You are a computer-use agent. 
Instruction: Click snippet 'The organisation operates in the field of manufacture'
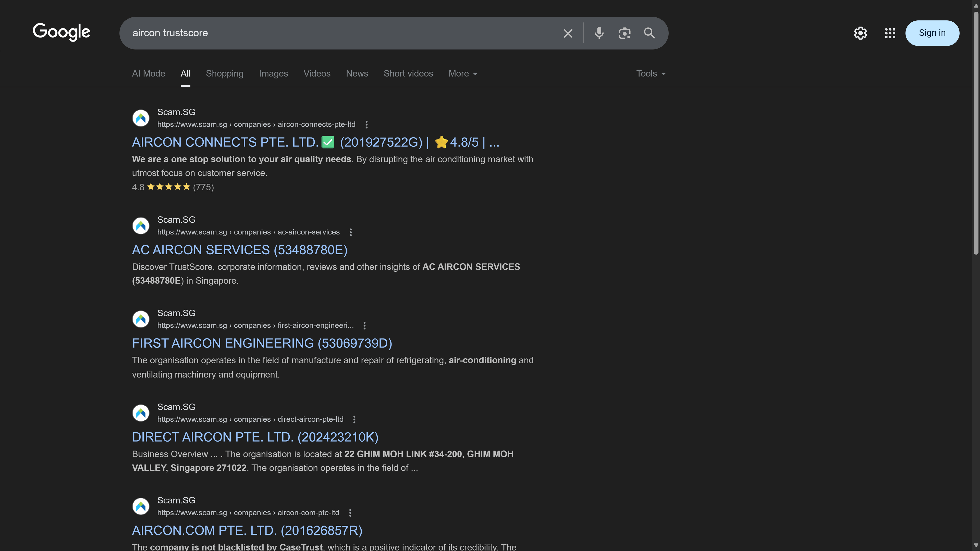[333, 367]
